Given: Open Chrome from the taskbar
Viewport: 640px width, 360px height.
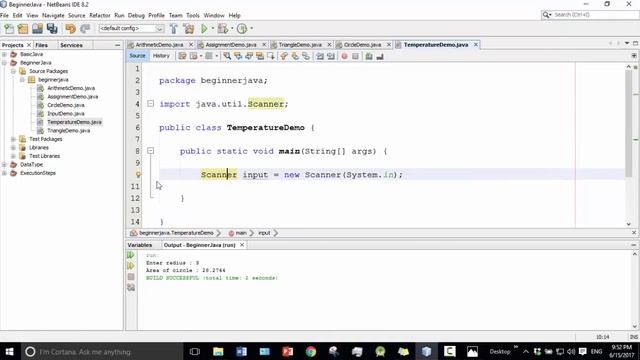Looking at the screenshot, I should (x=311, y=351).
